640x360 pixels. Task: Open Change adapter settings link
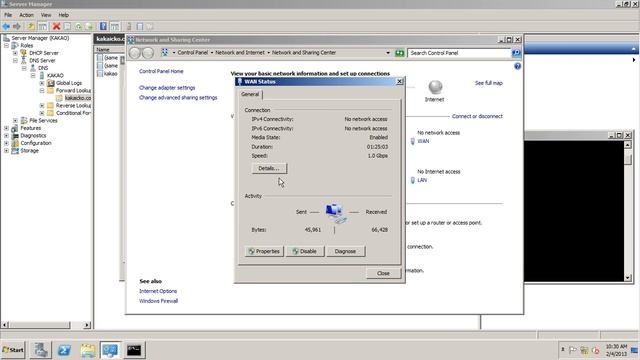(167, 88)
